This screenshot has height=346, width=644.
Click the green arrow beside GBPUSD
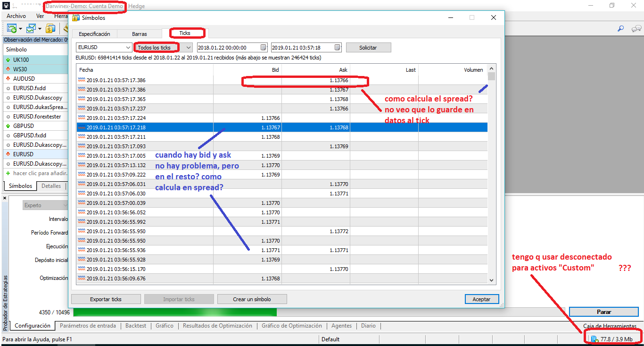point(8,126)
